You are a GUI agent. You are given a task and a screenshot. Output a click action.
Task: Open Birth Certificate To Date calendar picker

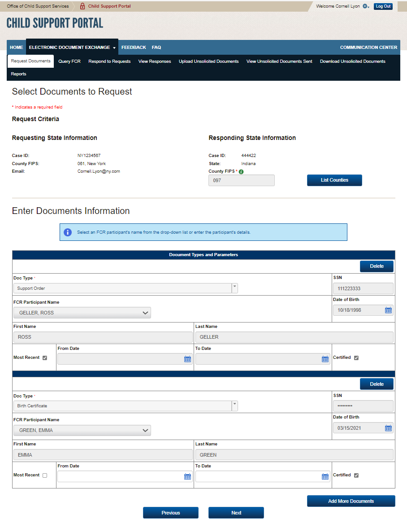(x=325, y=476)
